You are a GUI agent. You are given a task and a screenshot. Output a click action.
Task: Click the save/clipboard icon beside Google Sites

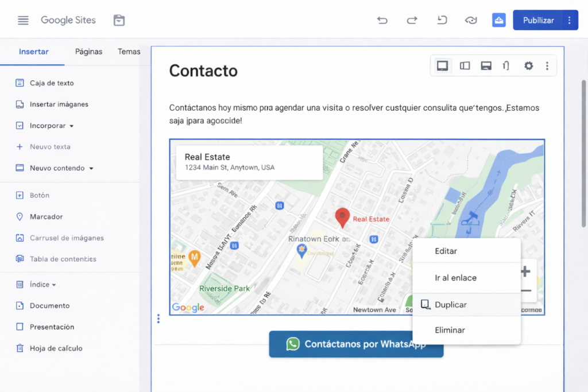coord(119,20)
